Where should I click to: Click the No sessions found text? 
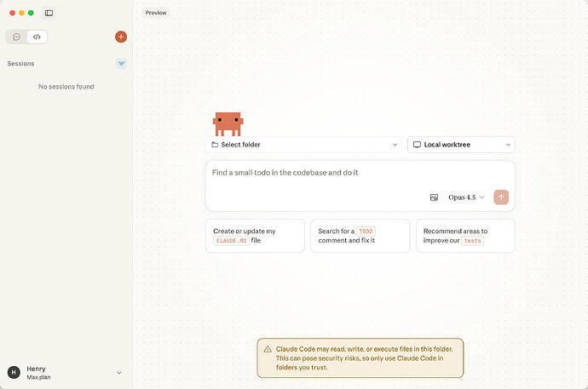(66, 87)
